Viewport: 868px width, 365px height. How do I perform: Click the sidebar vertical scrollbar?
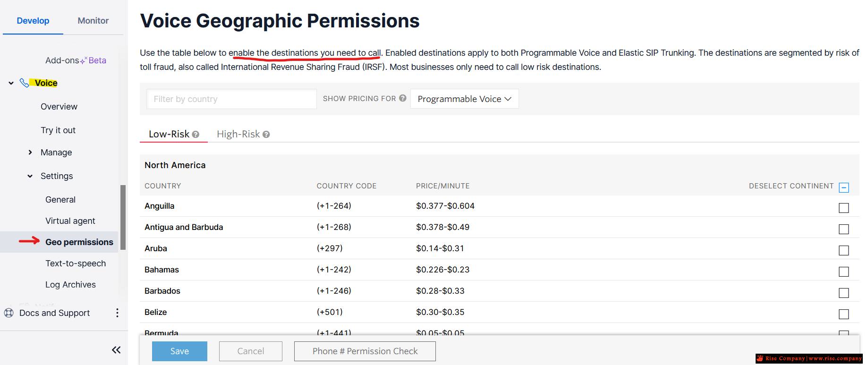tap(123, 217)
